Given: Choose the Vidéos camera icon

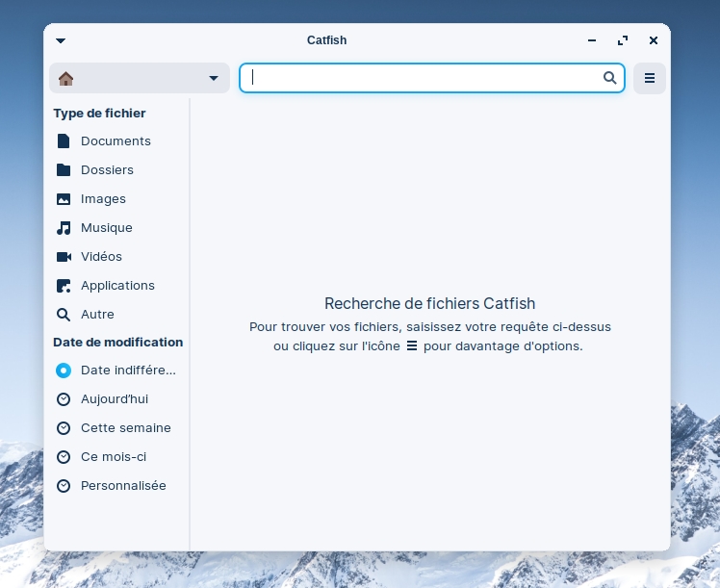Looking at the screenshot, I should pyautogui.click(x=64, y=257).
